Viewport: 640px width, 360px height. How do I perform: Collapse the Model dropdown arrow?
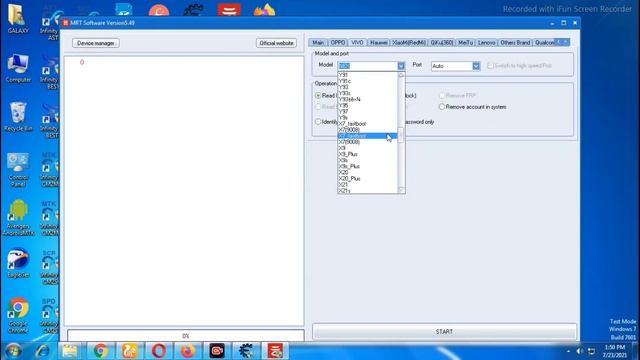click(401, 66)
